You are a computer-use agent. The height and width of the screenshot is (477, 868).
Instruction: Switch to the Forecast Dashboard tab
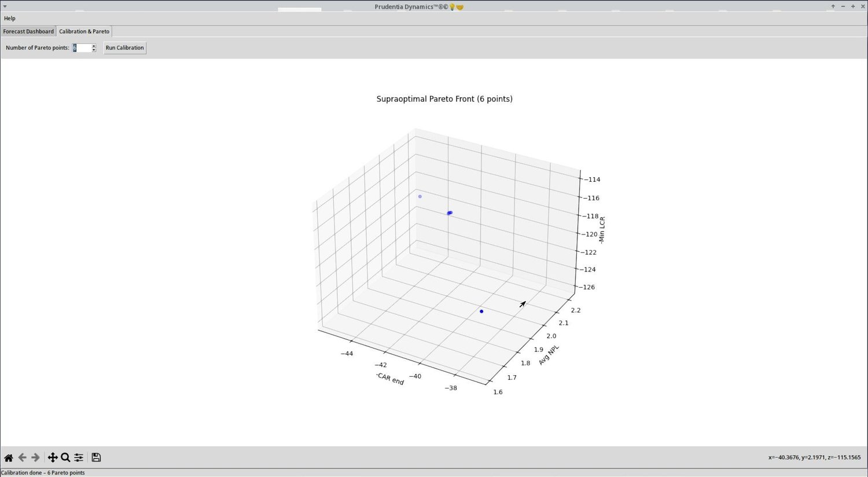(x=28, y=31)
